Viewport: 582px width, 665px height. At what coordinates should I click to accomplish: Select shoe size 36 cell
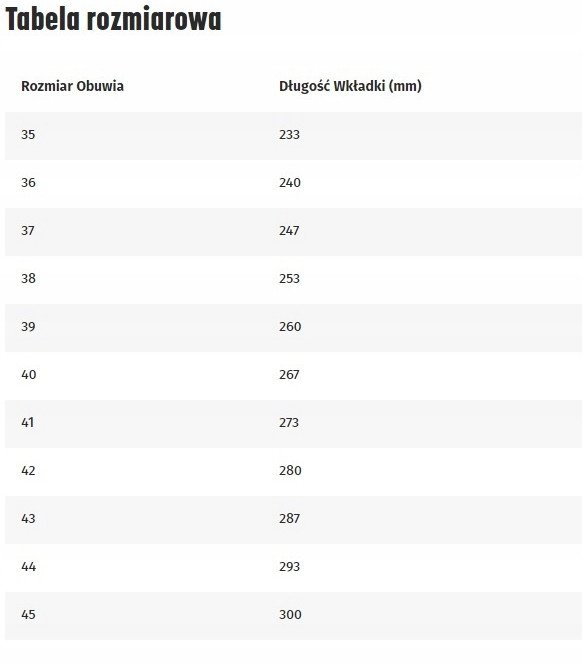[28, 183]
